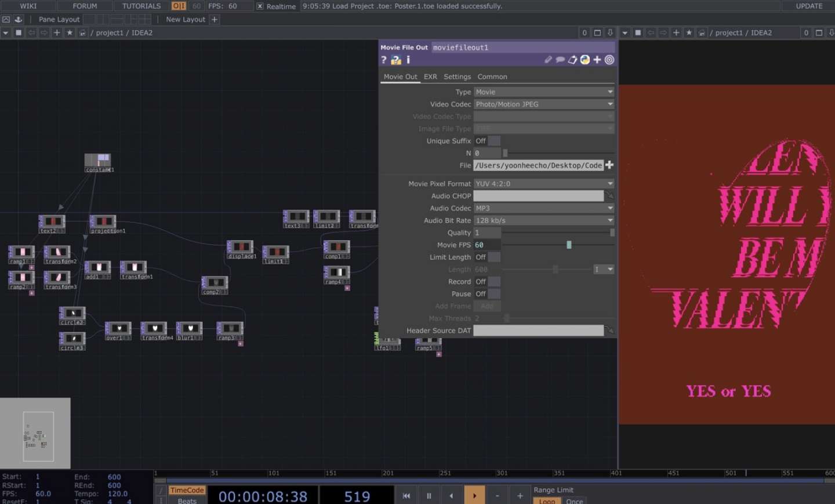Click the network-type square icon in left pane bar

(x=19, y=33)
